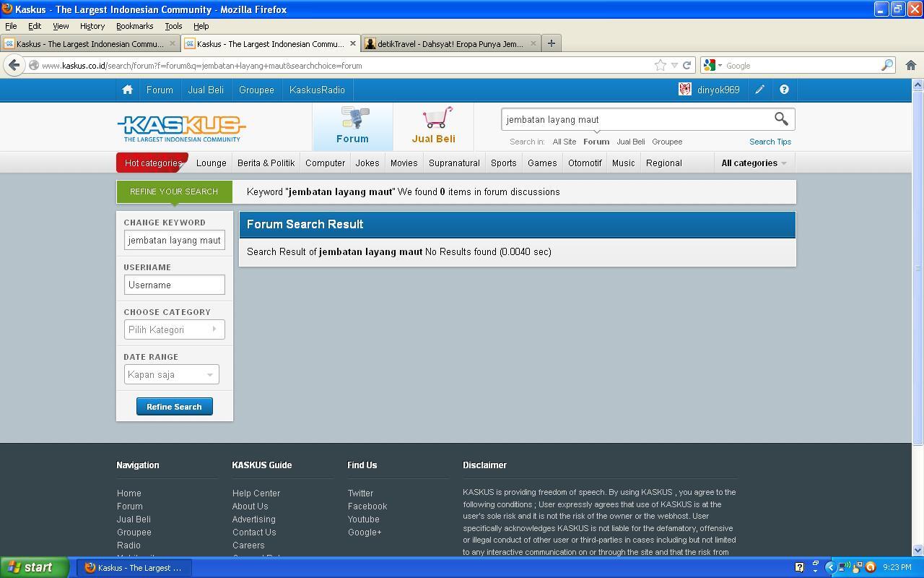The height and width of the screenshot is (578, 924).
Task: Open the File menu
Action: (11, 26)
